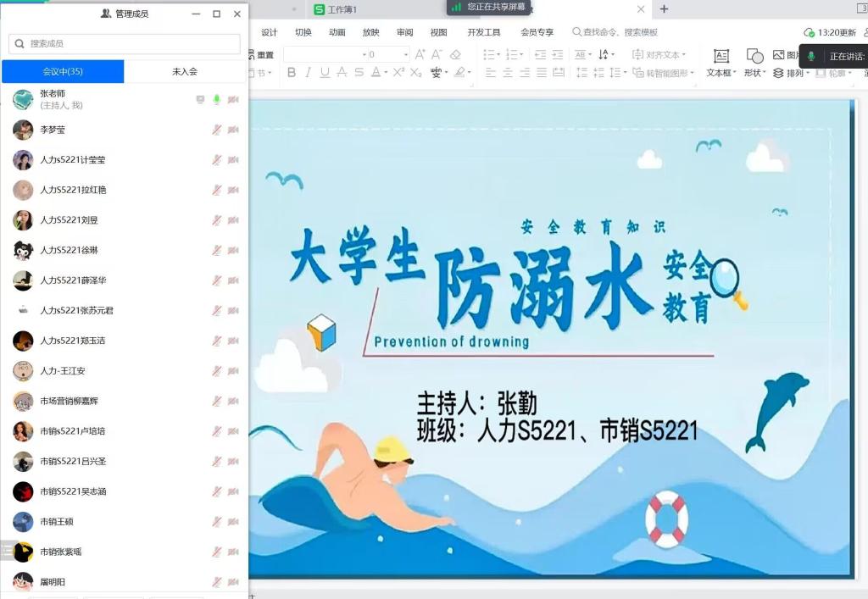Toggle 李梦莹's muted microphone
The height and width of the screenshot is (599, 868).
216,130
